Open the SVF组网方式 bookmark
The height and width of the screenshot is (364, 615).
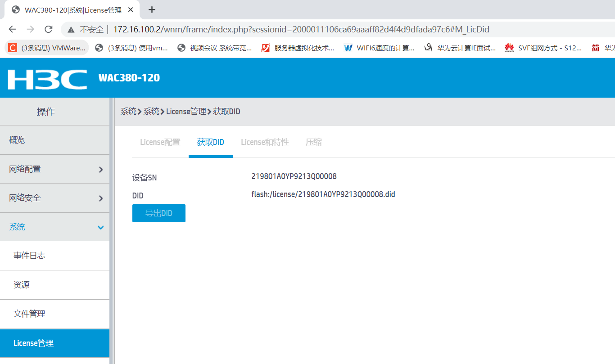click(x=543, y=48)
